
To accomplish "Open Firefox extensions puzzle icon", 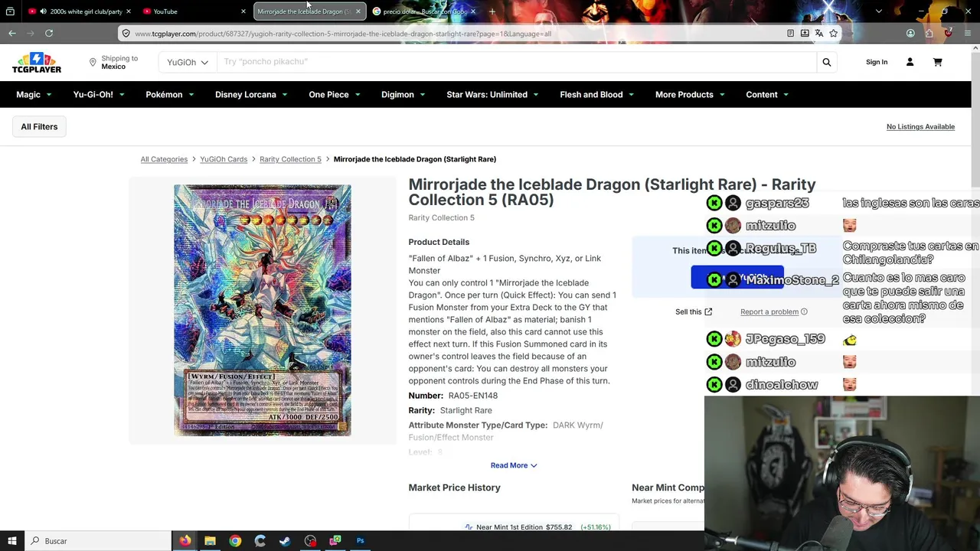I will [x=929, y=33].
